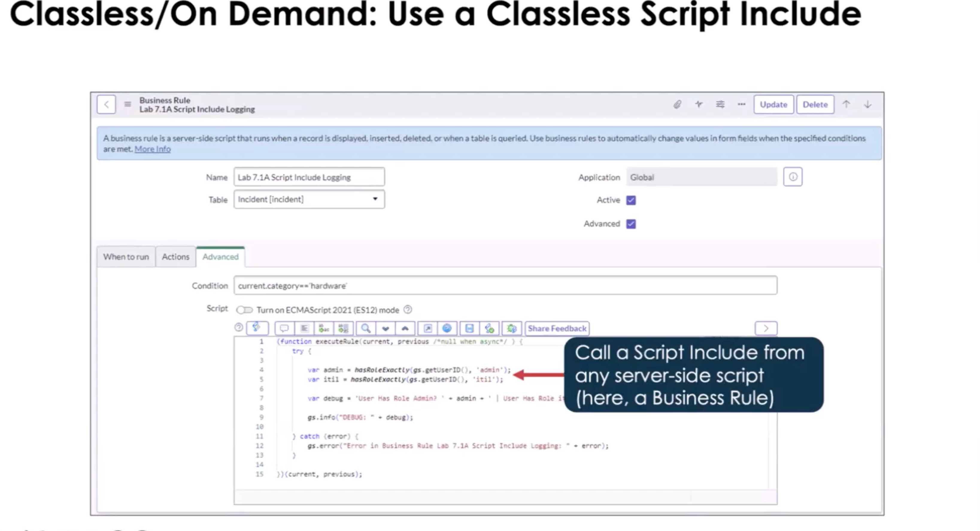Click the format code icon in toolbar
Image resolution: width=980 pixels, height=531 pixels.
click(x=304, y=328)
